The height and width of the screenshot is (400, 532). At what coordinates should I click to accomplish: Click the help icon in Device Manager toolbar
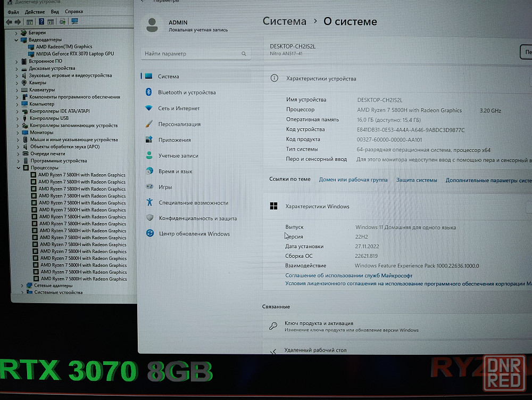click(x=41, y=22)
